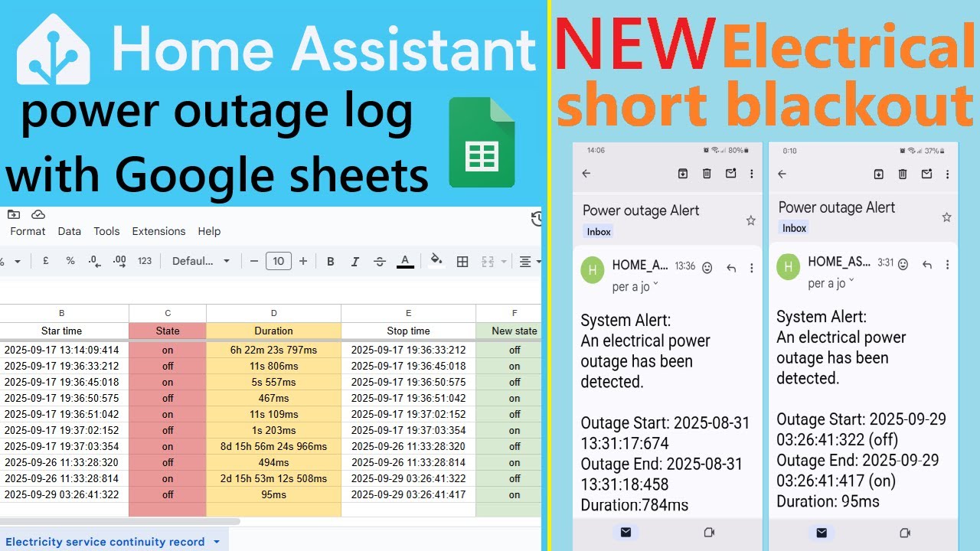Click the red 'State' header cell

point(168,331)
